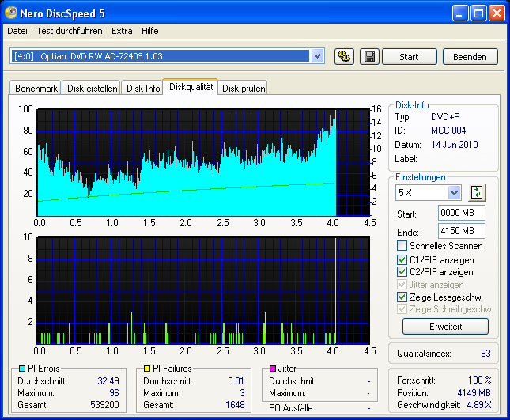The height and width of the screenshot is (420, 510).
Task: Click the date 14 Jun 2010
Action: click(455, 145)
